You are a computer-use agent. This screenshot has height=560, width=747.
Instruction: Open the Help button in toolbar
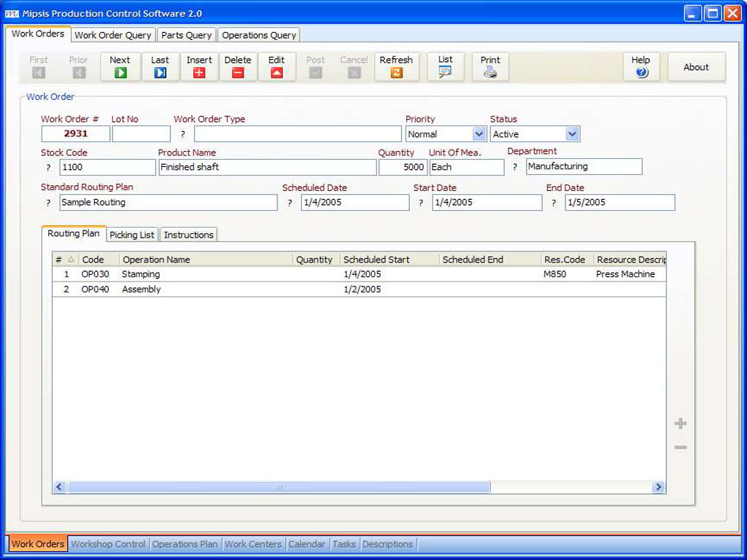tap(641, 67)
